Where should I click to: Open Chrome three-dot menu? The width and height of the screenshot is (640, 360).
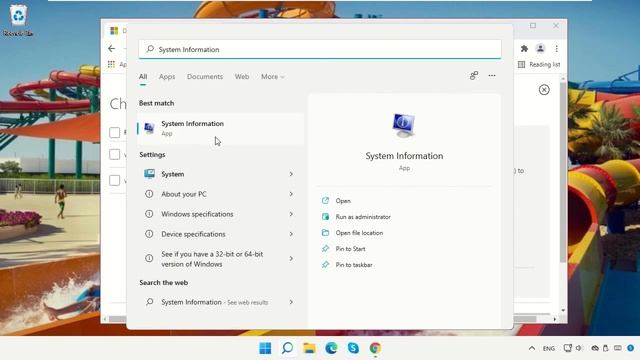point(556,49)
